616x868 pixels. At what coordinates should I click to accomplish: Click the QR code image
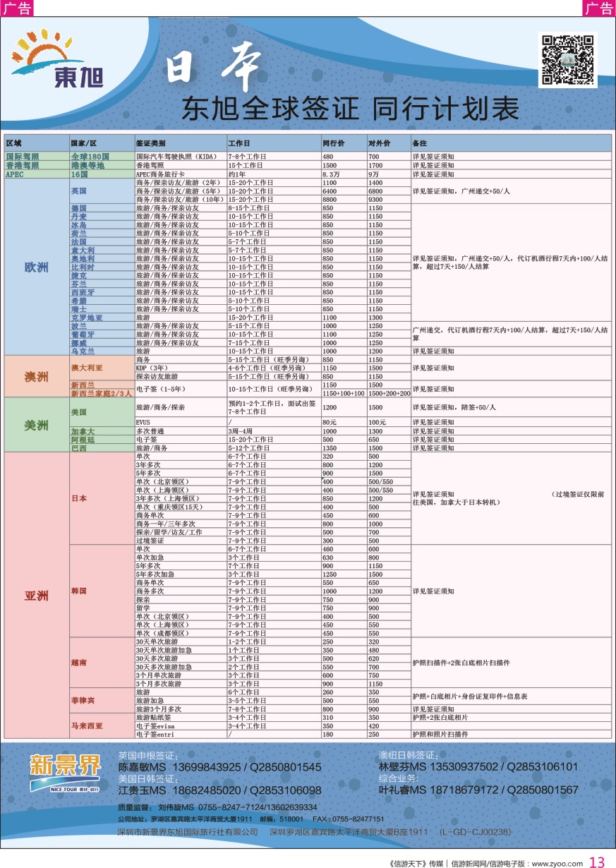click(568, 60)
